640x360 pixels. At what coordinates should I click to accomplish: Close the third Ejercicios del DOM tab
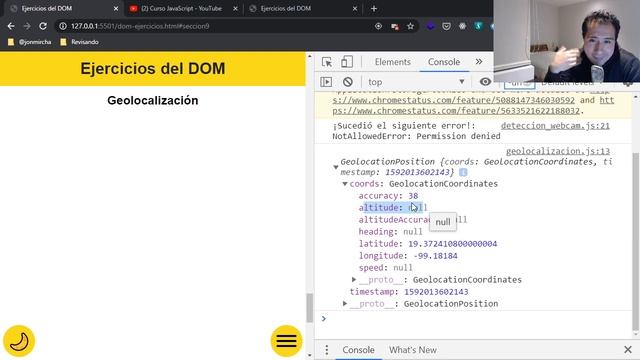pos(355,9)
